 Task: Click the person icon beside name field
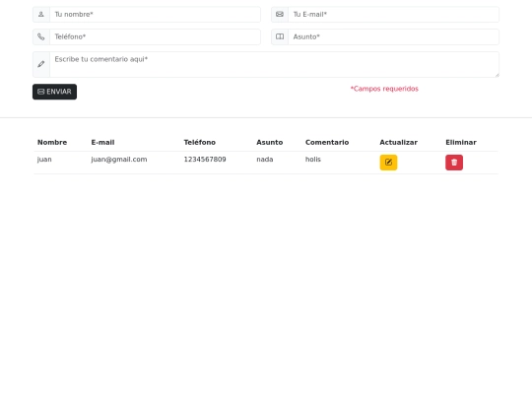pyautogui.click(x=41, y=14)
